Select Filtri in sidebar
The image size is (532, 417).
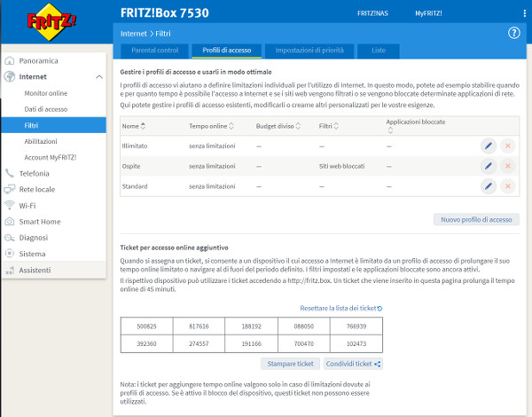(x=53, y=125)
